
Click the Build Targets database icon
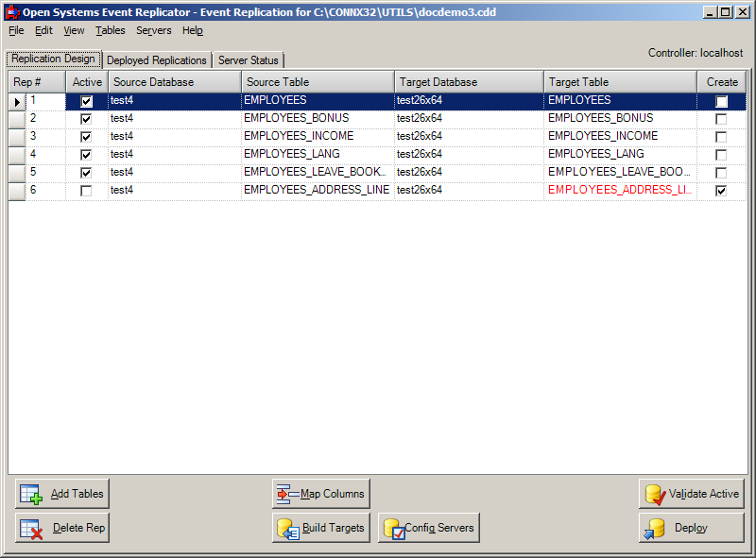(286, 528)
